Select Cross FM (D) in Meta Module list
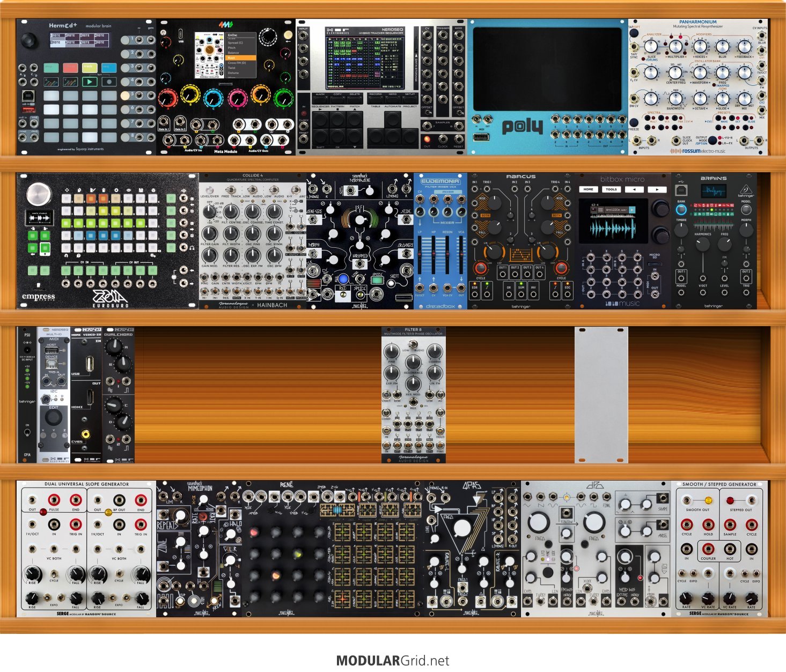 (x=237, y=63)
